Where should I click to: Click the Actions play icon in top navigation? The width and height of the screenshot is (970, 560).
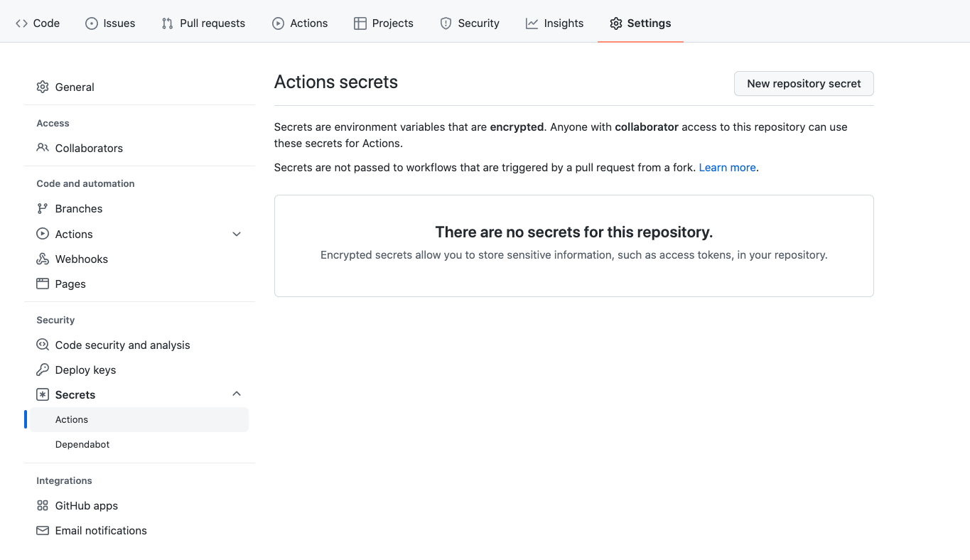pos(278,23)
